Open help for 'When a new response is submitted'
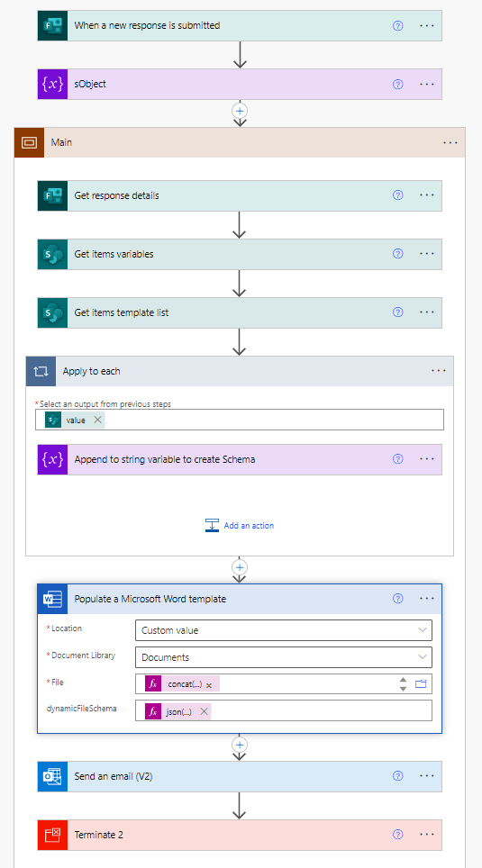 coord(397,25)
